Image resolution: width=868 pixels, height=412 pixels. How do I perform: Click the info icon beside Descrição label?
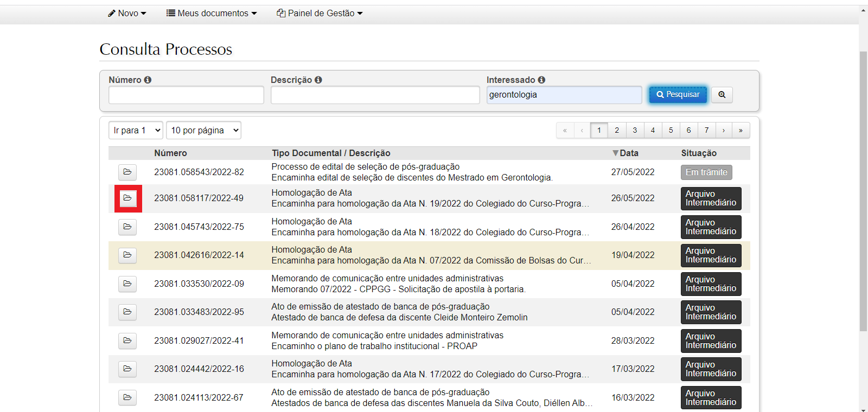318,80
